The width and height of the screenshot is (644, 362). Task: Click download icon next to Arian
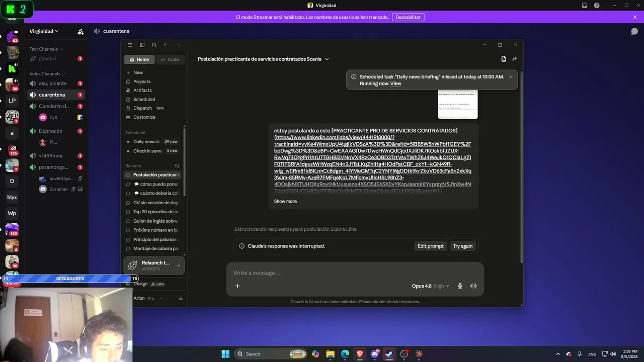(x=181, y=298)
